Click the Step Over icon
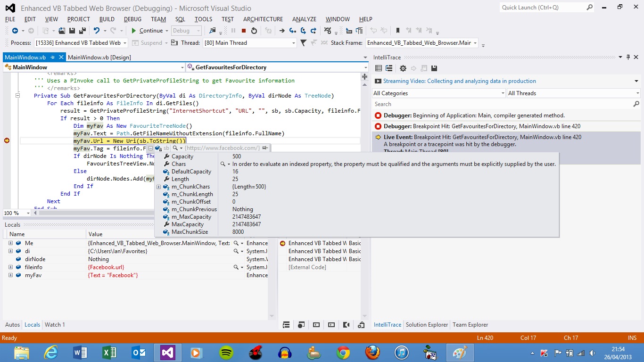 tap(303, 31)
